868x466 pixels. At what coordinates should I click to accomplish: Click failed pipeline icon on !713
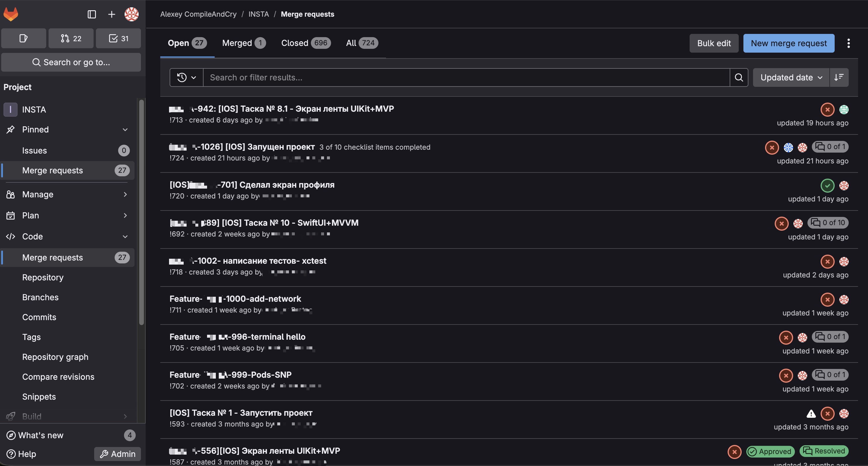(827, 110)
